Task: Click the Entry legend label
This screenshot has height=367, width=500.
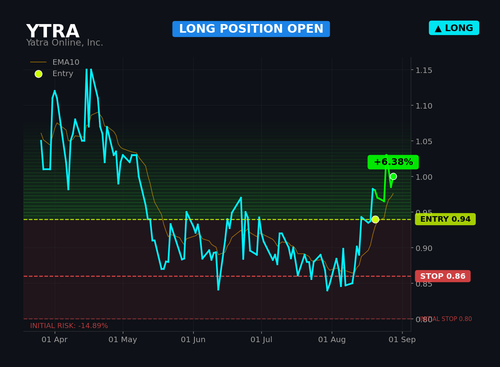Action: point(63,74)
